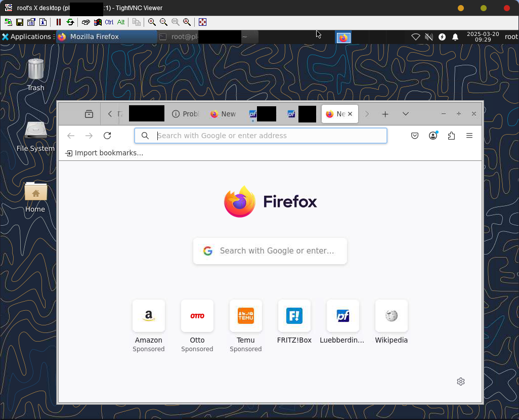Click the Save to Pocket icon
The width and height of the screenshot is (519, 420).
click(415, 136)
